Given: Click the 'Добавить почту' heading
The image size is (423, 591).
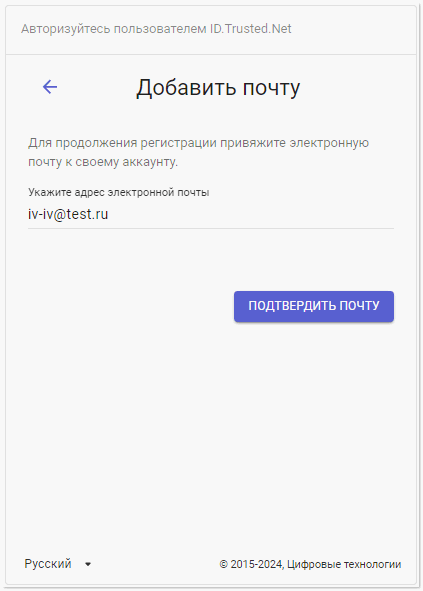Looking at the screenshot, I should click(x=218, y=88).
